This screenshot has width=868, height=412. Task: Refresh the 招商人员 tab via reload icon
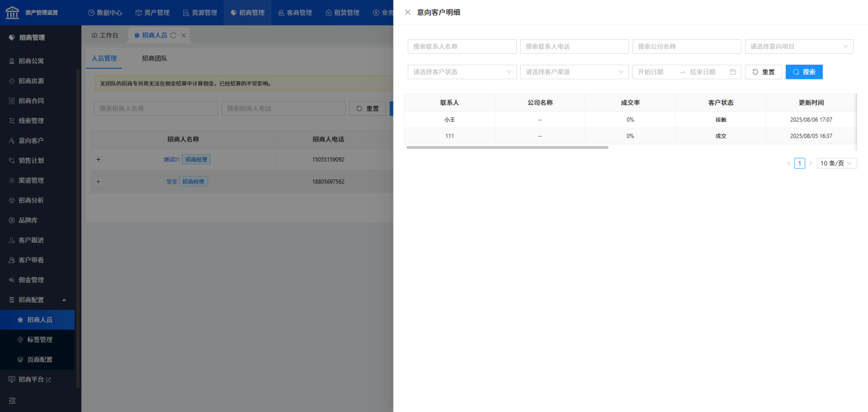coord(173,35)
